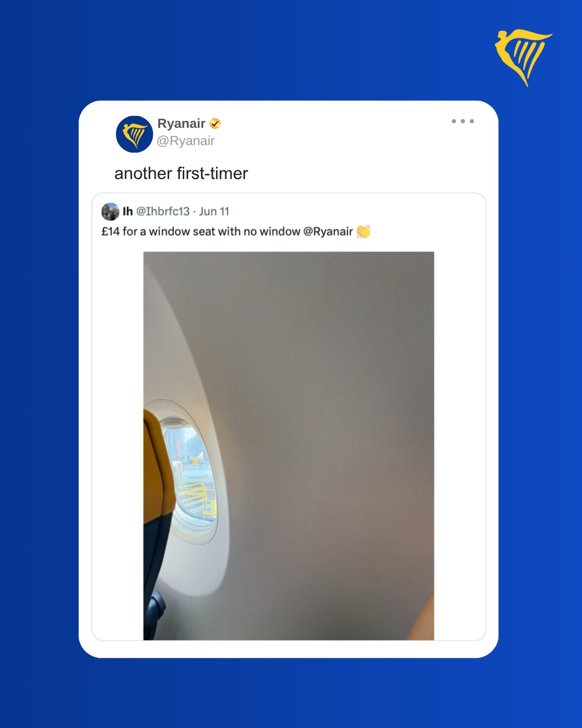Click the yellow seat headrest in photo

(x=158, y=466)
